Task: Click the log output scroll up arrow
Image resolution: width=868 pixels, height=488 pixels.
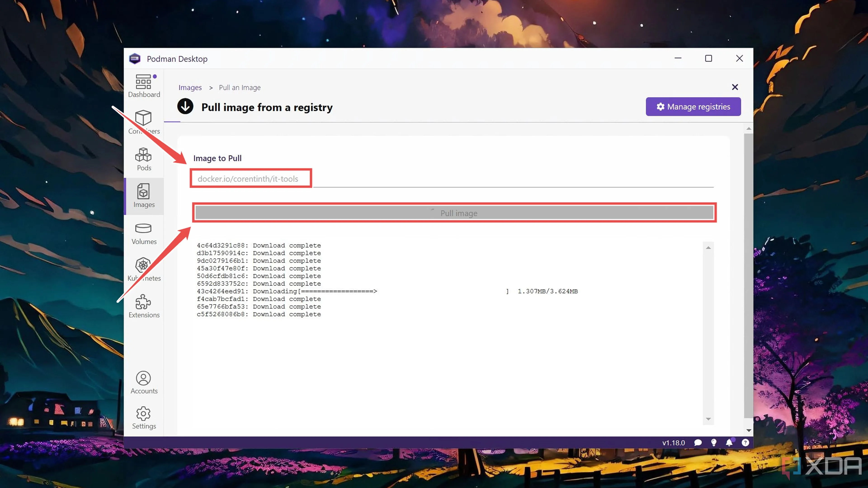Action: 708,248
